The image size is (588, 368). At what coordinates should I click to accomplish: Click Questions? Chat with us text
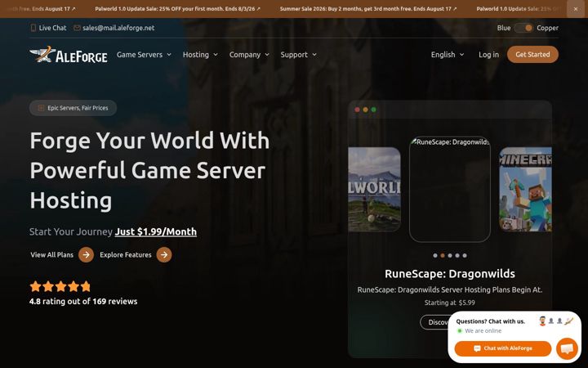(x=491, y=321)
